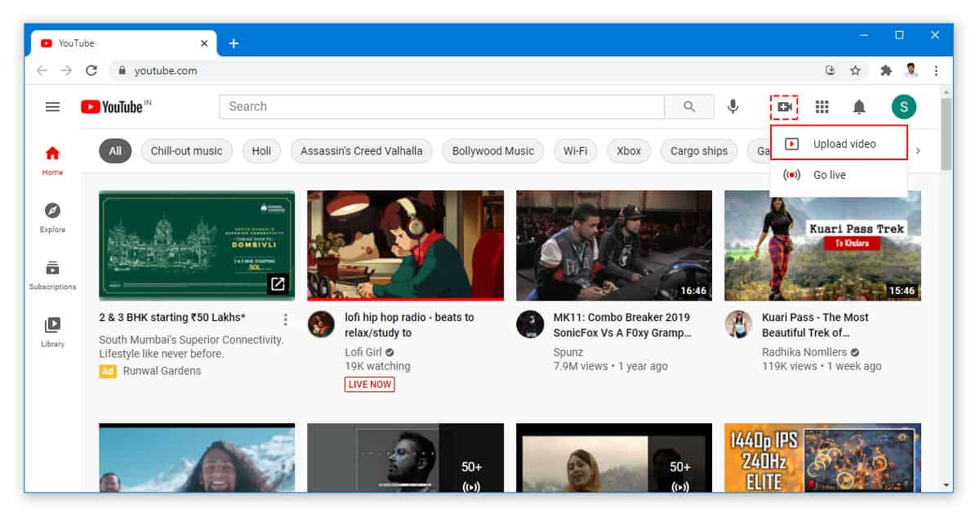Open the notifications bell

point(859,106)
